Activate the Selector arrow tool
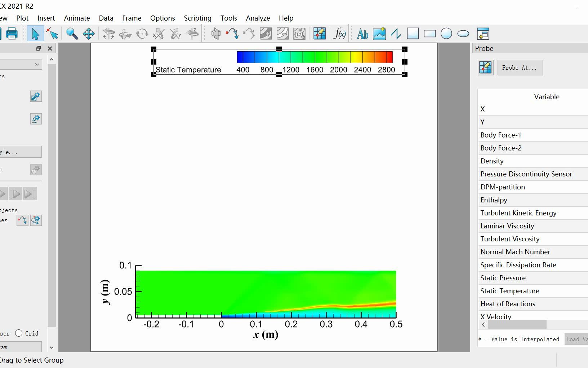 click(x=35, y=34)
